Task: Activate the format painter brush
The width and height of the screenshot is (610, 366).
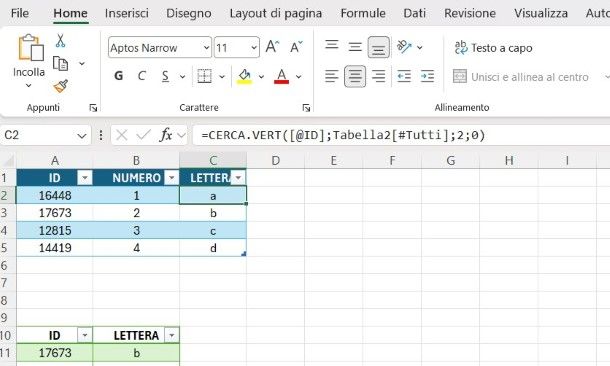Action: (60, 86)
